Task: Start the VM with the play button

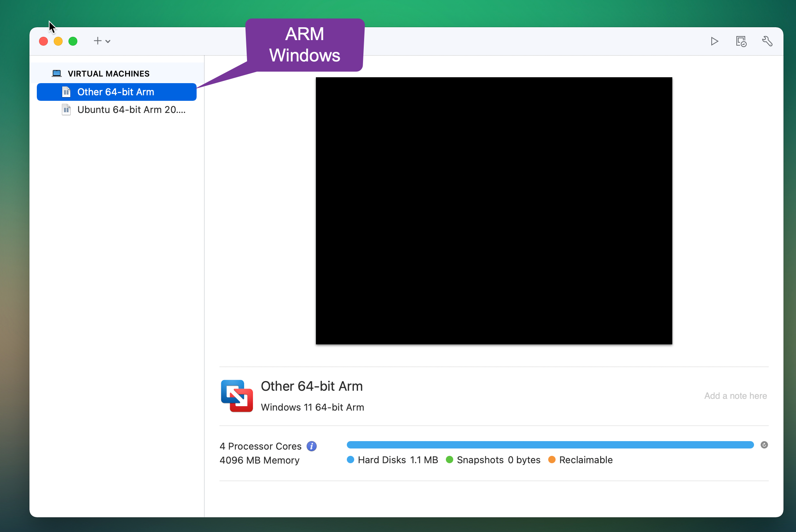Action: [714, 41]
